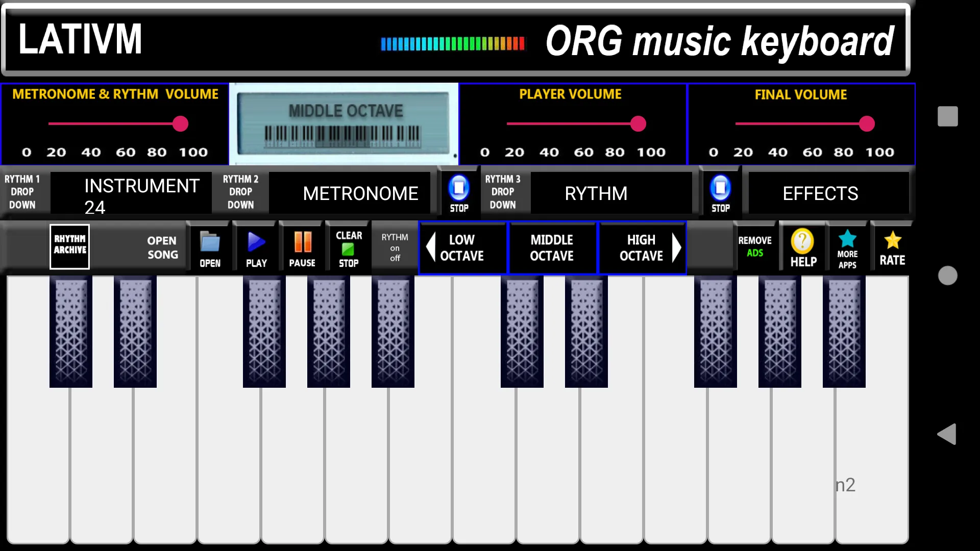Image resolution: width=980 pixels, height=551 pixels.
Task: Select the LOW OCTAVE tab
Action: point(462,247)
